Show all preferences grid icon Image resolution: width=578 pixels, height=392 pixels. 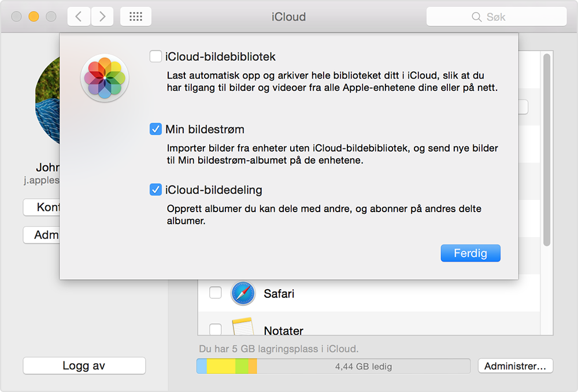pyautogui.click(x=136, y=17)
